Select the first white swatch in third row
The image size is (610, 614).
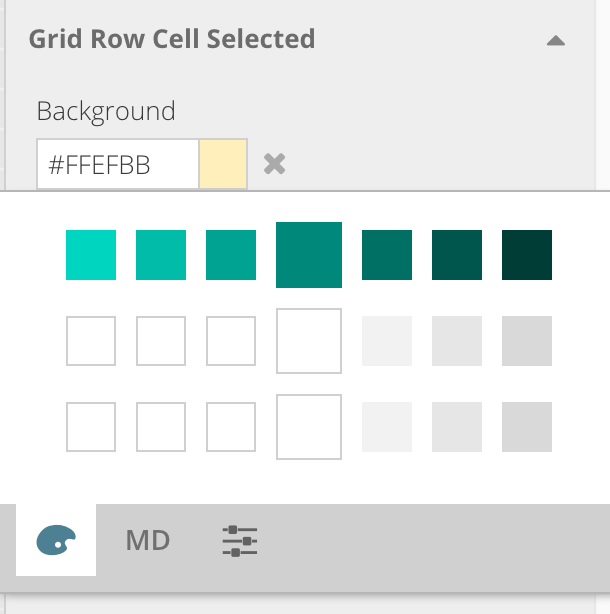(x=91, y=427)
